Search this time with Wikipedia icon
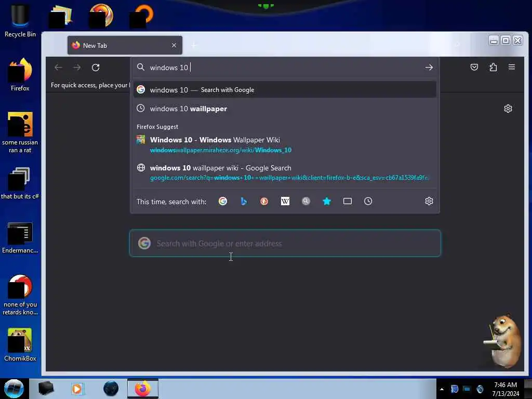The height and width of the screenshot is (399, 532). 285,201
